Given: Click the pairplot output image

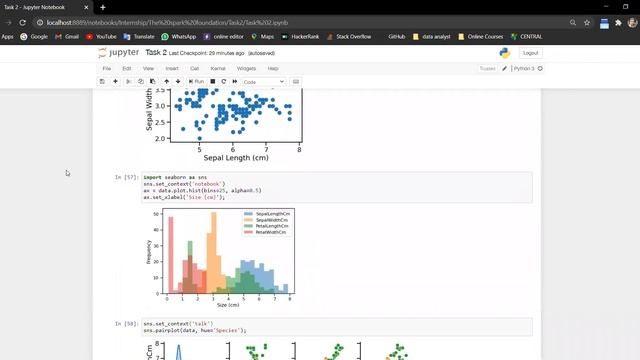Looking at the screenshot, I should [x=278, y=351].
